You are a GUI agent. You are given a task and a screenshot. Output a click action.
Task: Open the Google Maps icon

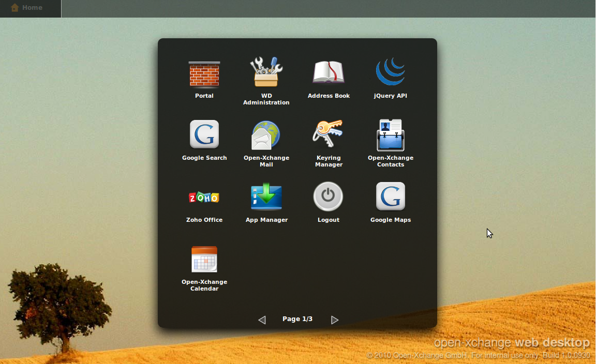click(391, 196)
